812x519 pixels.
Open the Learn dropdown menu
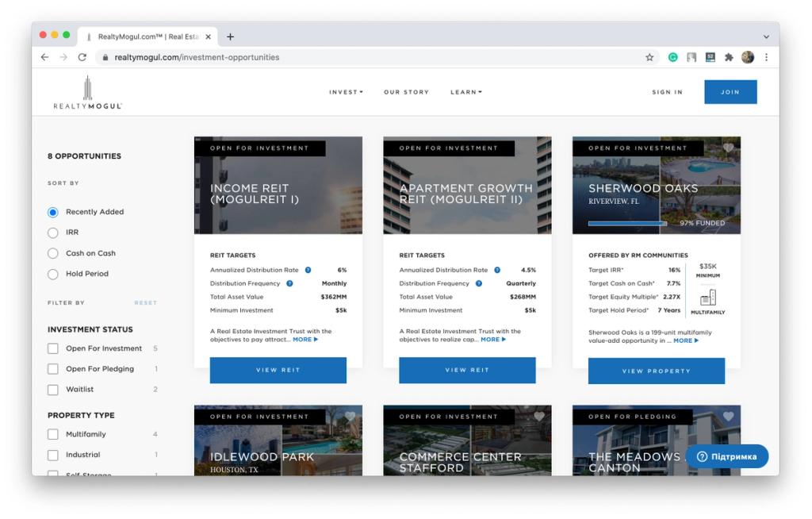(x=466, y=92)
